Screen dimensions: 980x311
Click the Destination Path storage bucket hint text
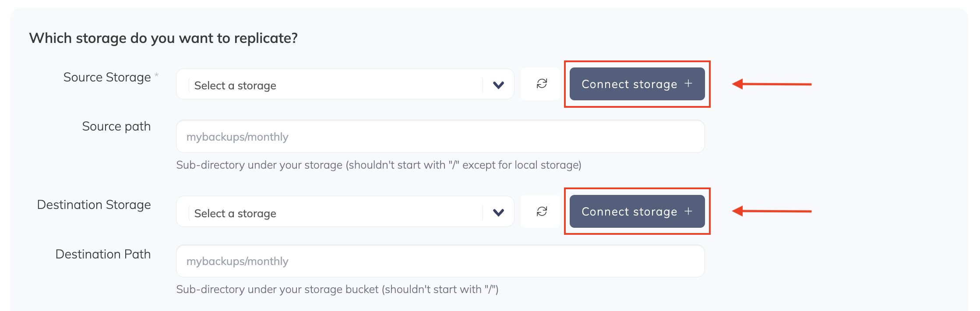[x=337, y=290]
